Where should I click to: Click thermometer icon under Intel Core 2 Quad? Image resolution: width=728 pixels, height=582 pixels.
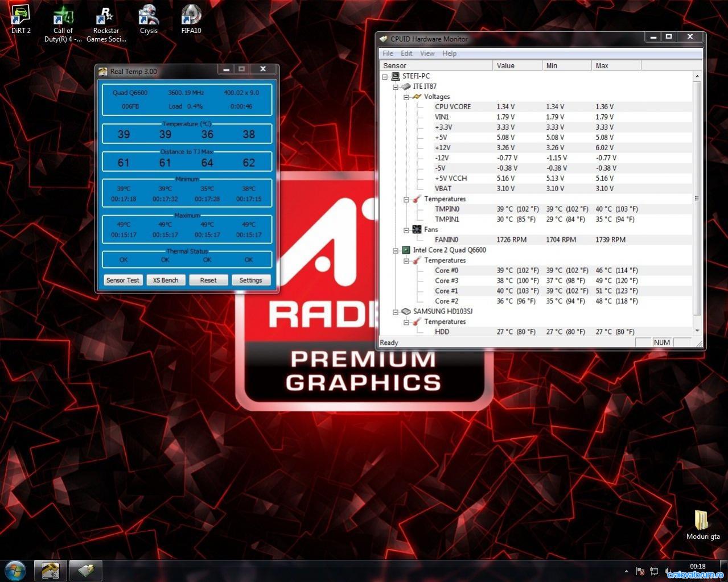[x=417, y=261]
